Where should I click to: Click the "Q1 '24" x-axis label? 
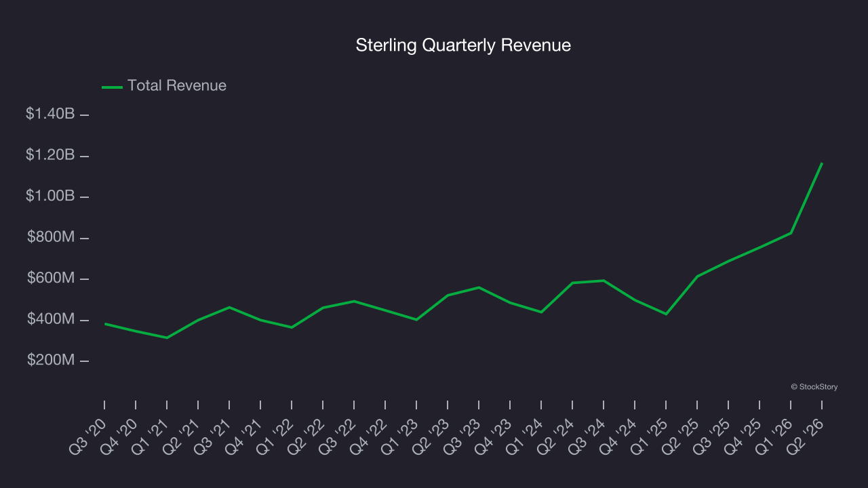[x=526, y=436]
